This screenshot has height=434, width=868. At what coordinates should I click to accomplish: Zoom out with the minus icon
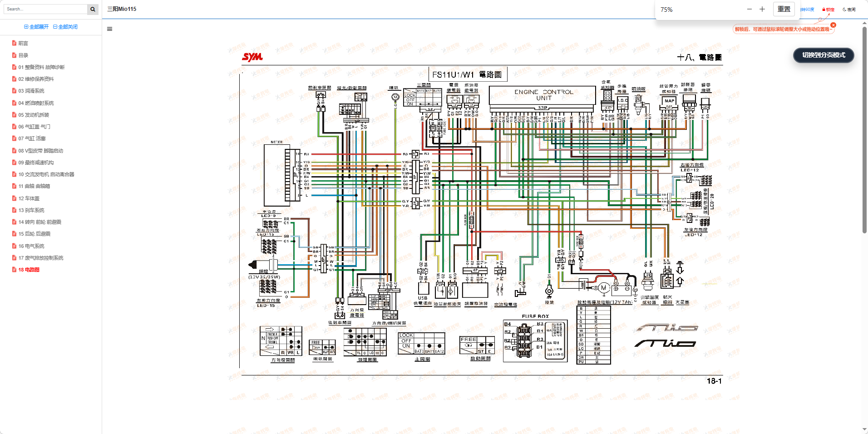coord(750,9)
